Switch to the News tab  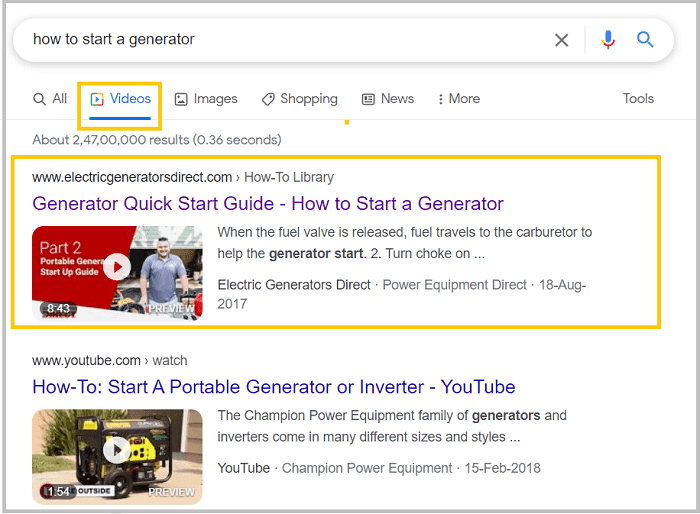click(388, 99)
